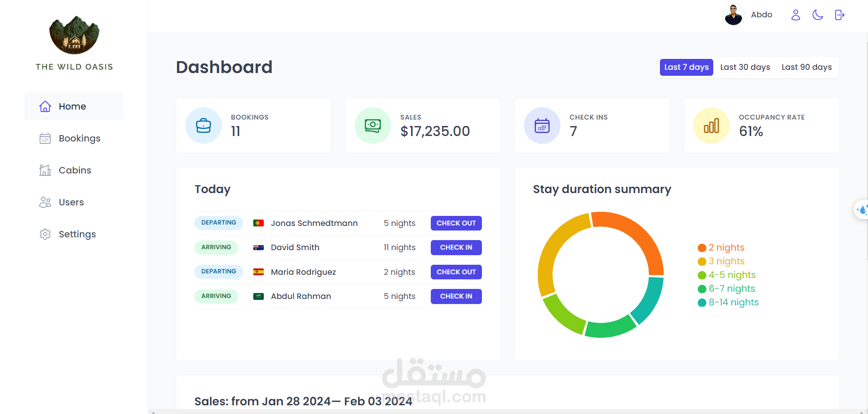The height and width of the screenshot is (414, 868).
Task: Open the user account icon near Abdo
Action: point(795,15)
